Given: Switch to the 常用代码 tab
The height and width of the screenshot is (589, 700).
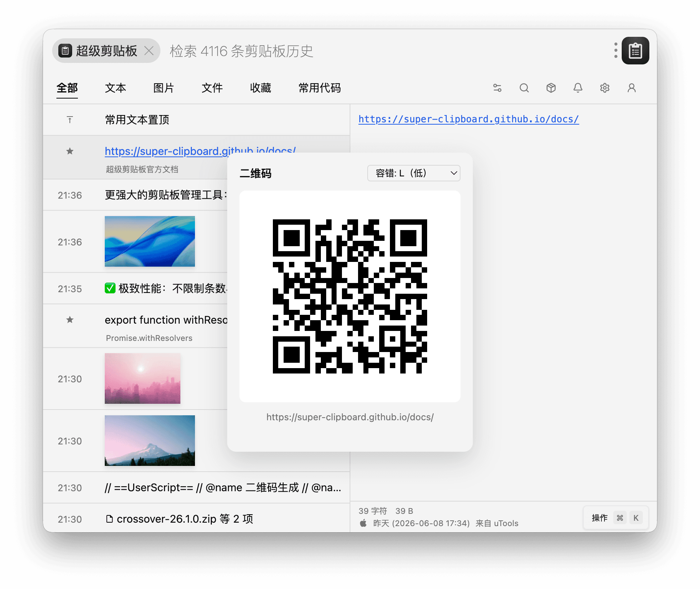Looking at the screenshot, I should pos(319,88).
